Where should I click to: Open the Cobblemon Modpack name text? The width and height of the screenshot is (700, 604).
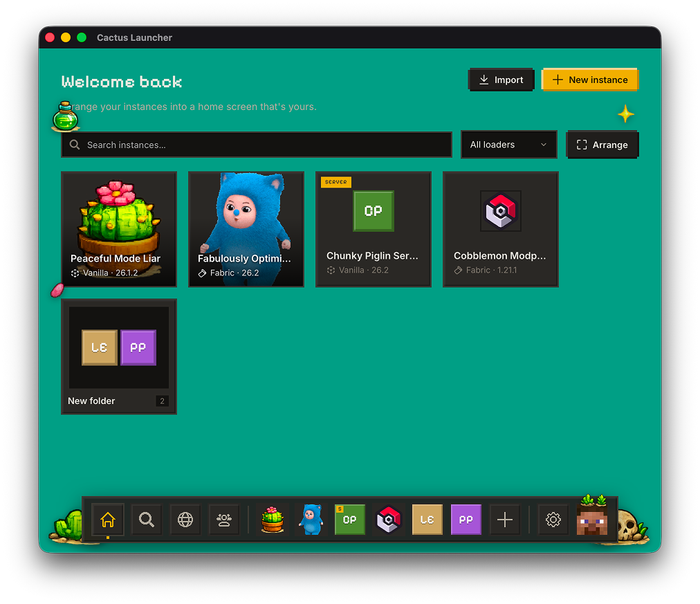point(500,256)
